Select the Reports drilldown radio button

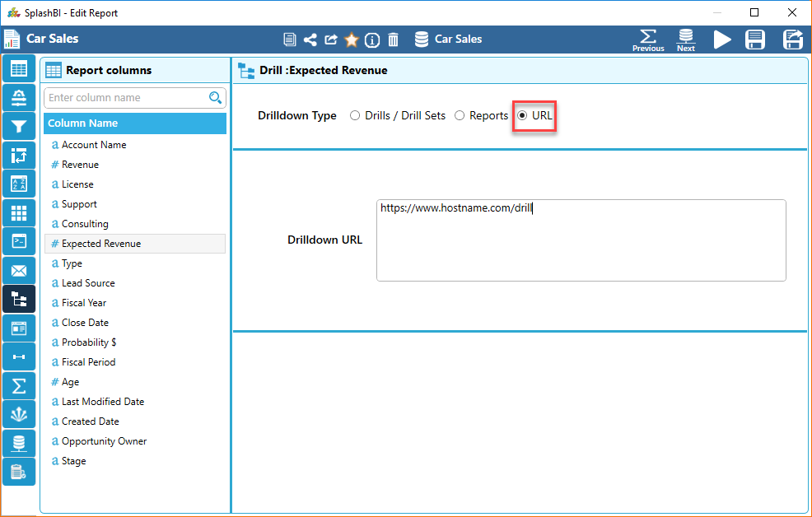click(460, 116)
